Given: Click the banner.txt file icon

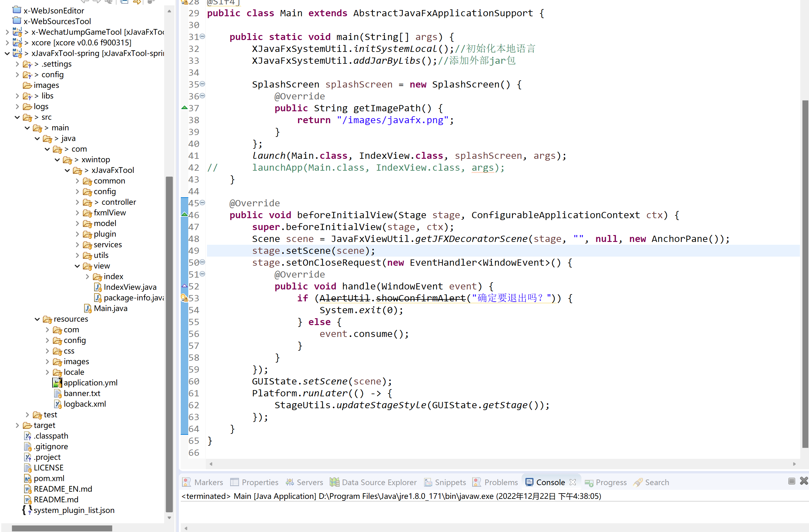Looking at the screenshot, I should tap(58, 394).
